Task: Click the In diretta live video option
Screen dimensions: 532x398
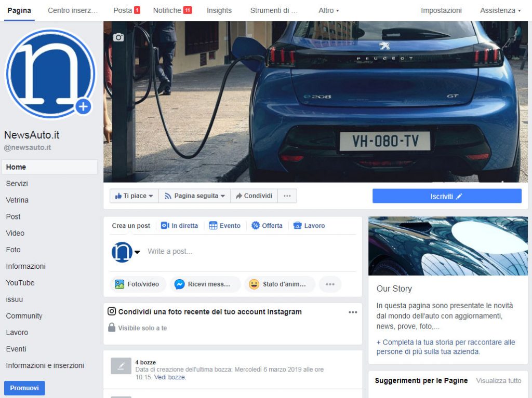Action: tap(179, 226)
